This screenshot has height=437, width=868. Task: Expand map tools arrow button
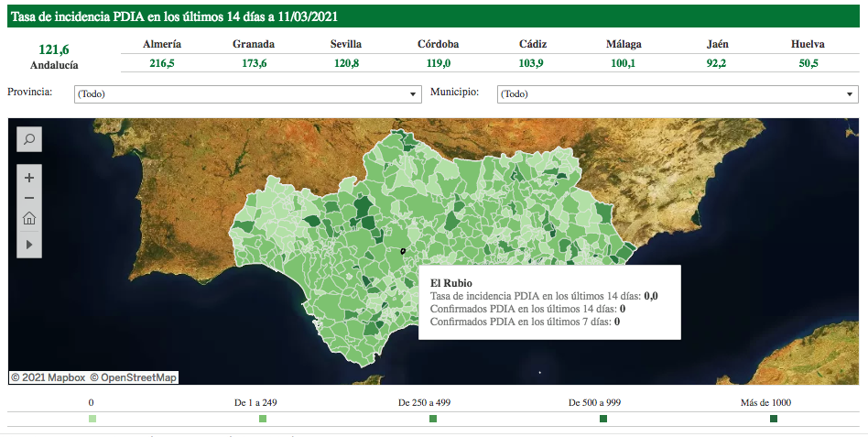(x=29, y=245)
